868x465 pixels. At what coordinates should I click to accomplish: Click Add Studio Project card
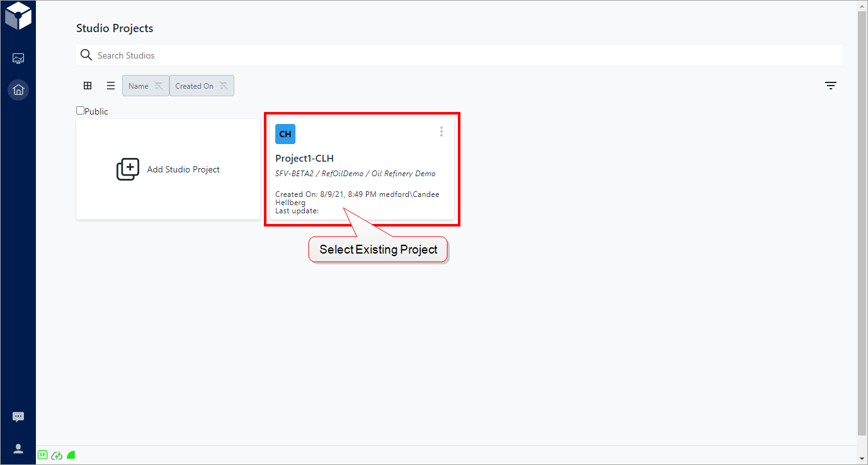tap(168, 169)
